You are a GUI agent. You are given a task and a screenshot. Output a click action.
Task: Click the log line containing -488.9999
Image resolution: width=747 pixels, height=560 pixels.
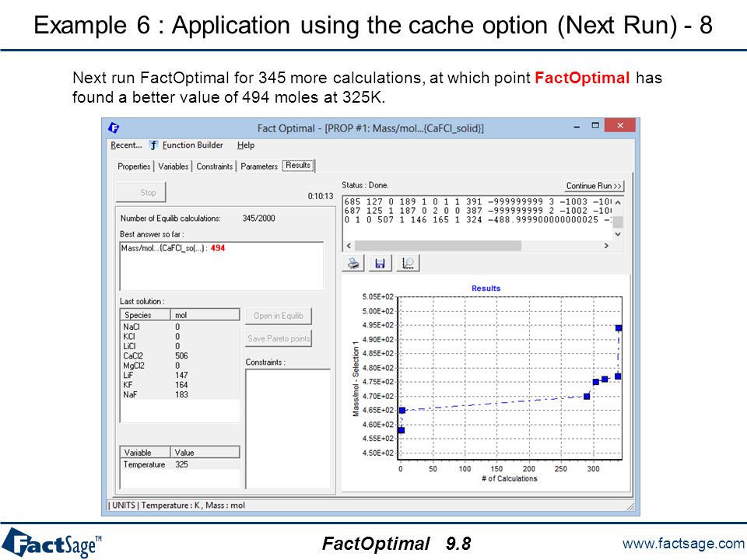coord(477,219)
